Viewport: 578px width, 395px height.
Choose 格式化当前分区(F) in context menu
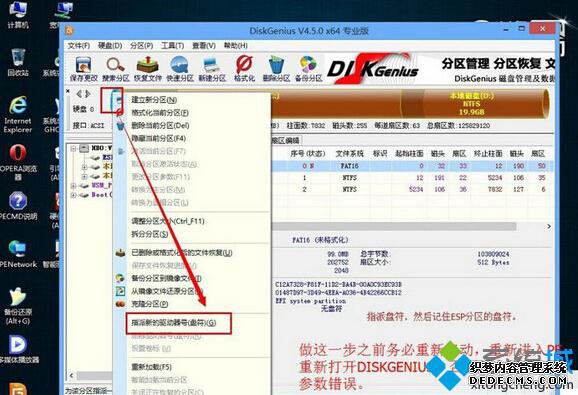[160, 113]
